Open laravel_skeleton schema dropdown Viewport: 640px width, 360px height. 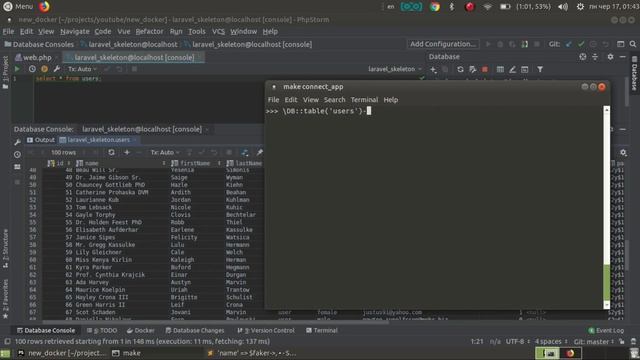click(395, 69)
